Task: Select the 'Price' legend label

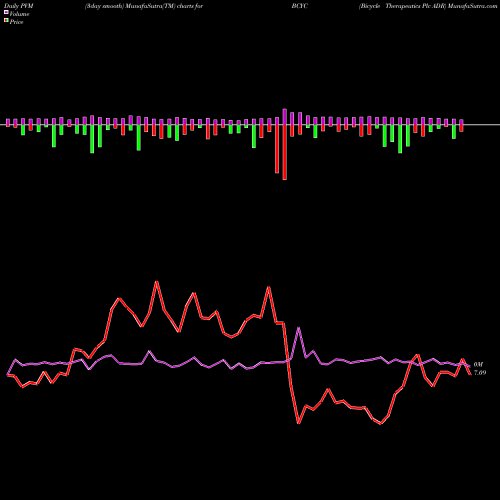Action: coord(16,22)
